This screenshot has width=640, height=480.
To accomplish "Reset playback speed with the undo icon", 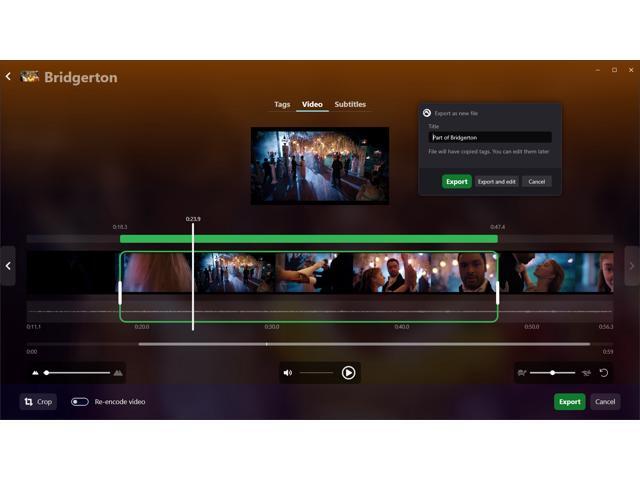I will tap(603, 373).
